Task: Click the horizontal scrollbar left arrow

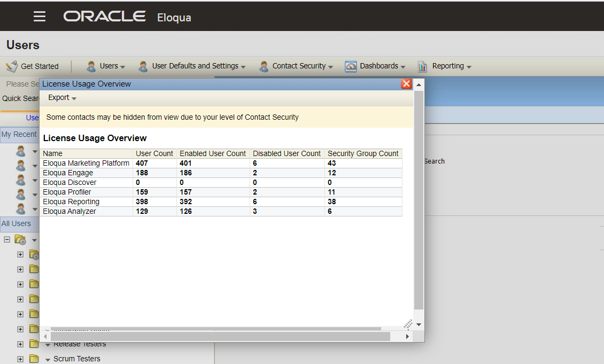Action: tap(45, 336)
